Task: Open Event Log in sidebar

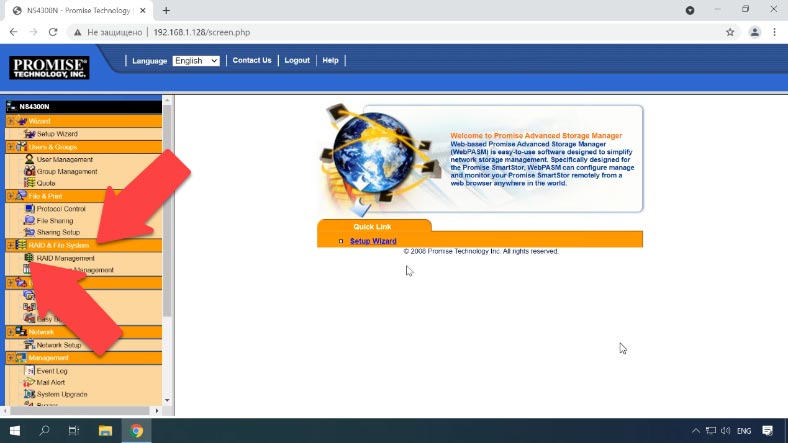Action: point(52,371)
